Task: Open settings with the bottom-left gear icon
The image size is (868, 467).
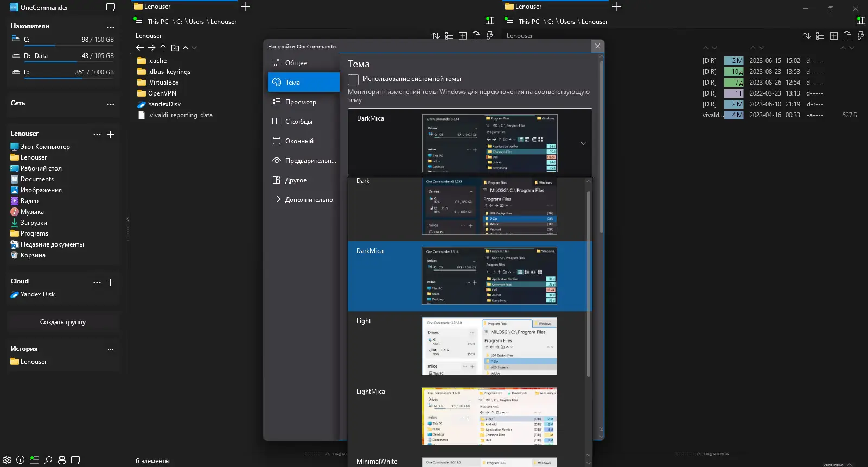Action: [x=7, y=460]
